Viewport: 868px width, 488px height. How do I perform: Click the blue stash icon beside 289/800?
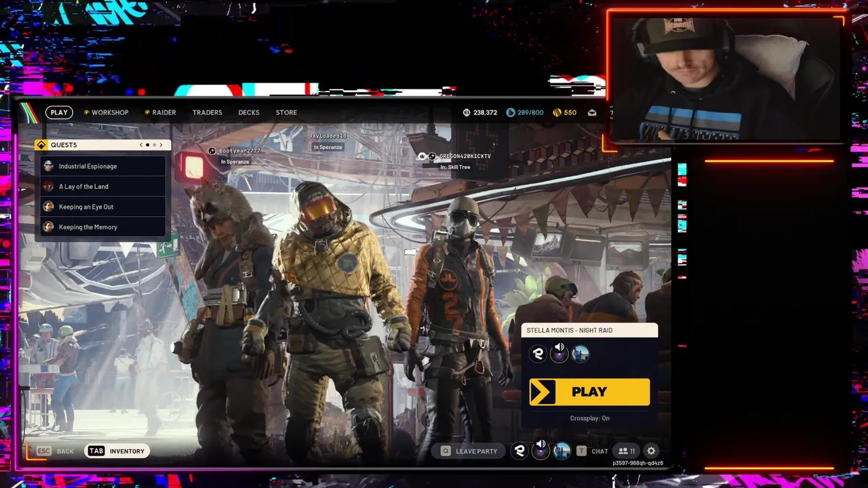(x=511, y=113)
